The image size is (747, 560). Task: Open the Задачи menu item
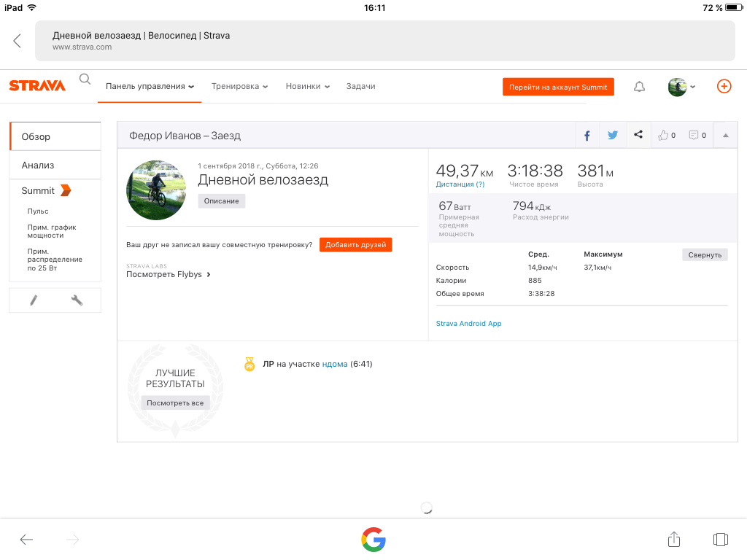[360, 86]
